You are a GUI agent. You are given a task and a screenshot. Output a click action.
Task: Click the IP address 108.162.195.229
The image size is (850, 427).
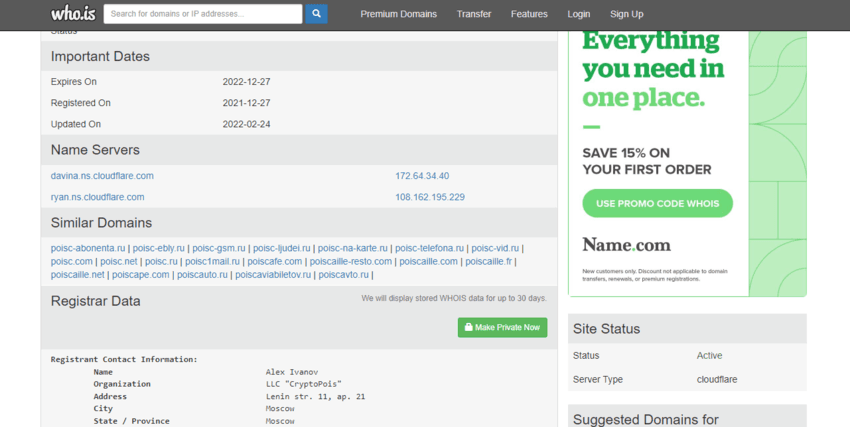click(x=430, y=197)
